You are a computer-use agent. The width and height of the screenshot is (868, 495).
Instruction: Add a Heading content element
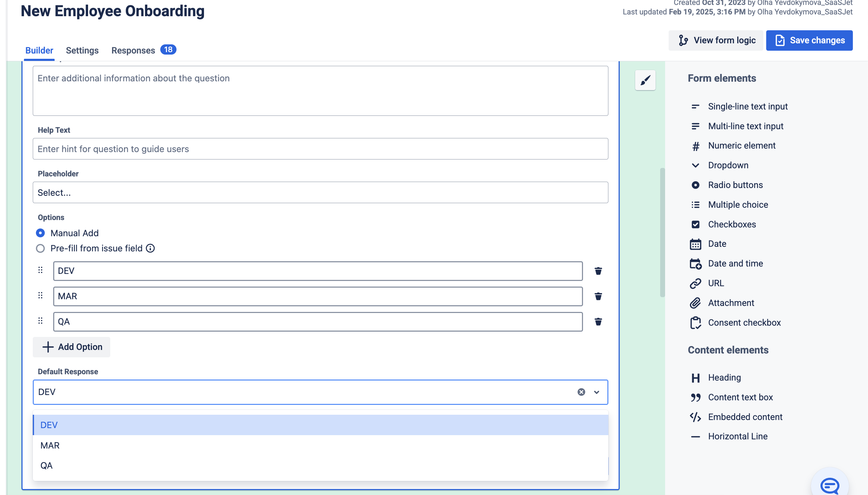[716, 377]
